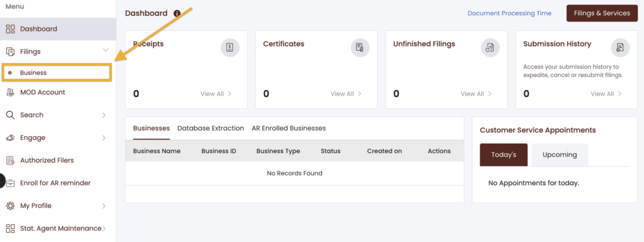Click the Dashboard info icon

click(x=177, y=13)
